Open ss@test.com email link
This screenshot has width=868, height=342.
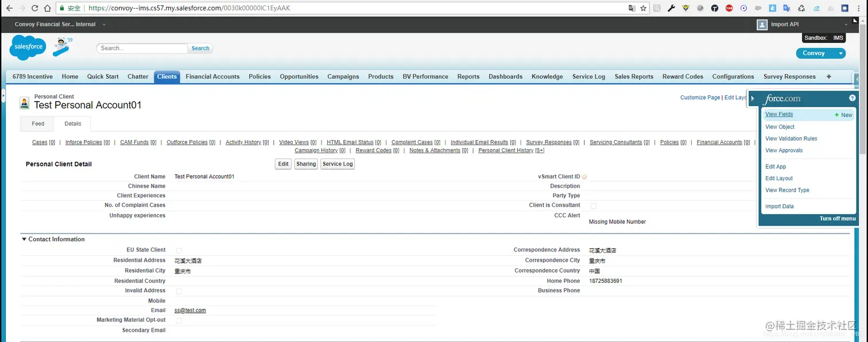click(190, 310)
